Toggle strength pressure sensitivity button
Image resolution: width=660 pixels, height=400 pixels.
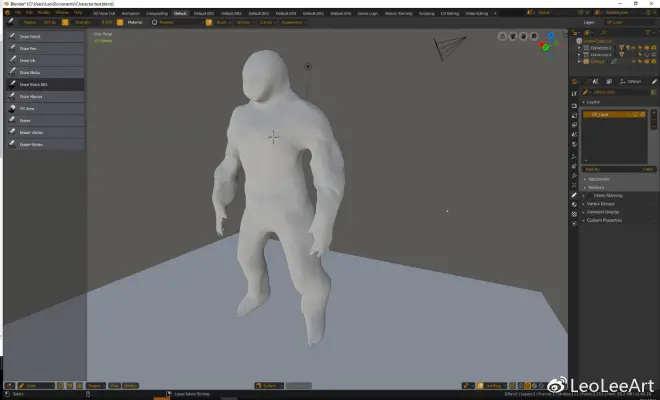(120, 22)
